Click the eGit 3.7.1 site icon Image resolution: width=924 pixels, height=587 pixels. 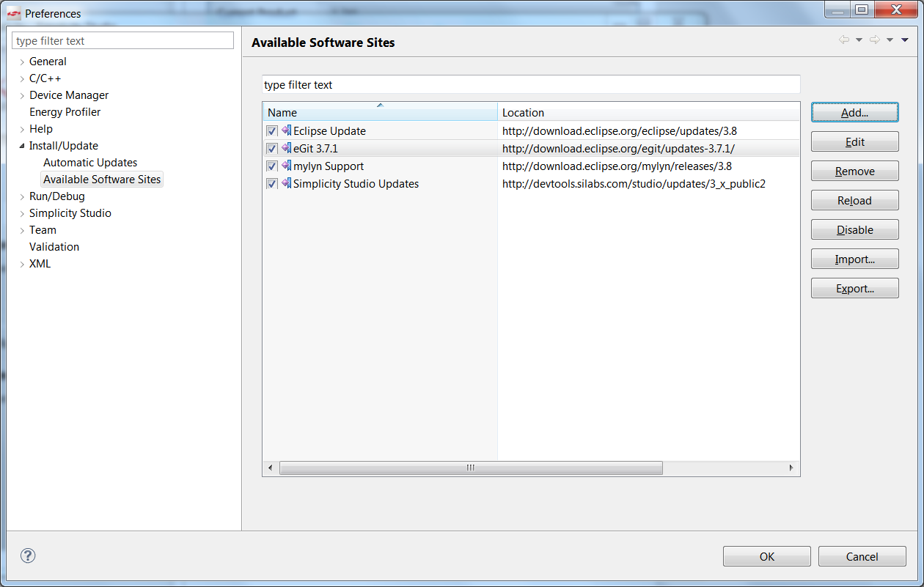286,148
